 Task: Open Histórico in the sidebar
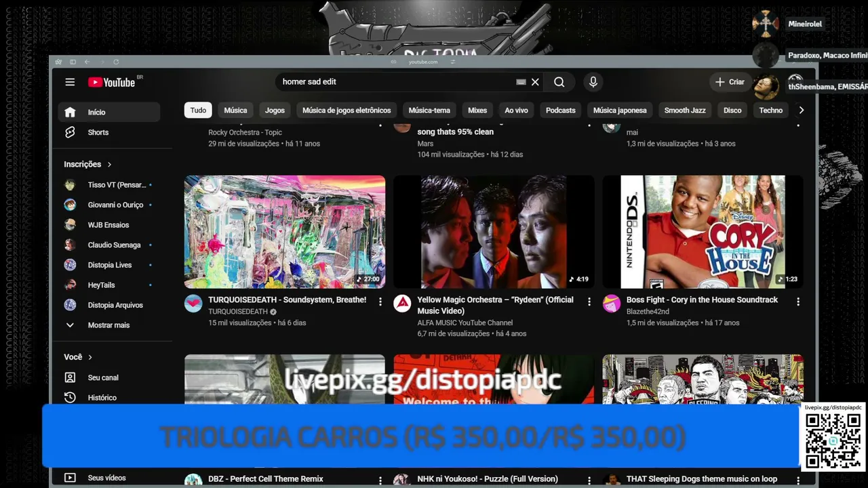point(109,398)
